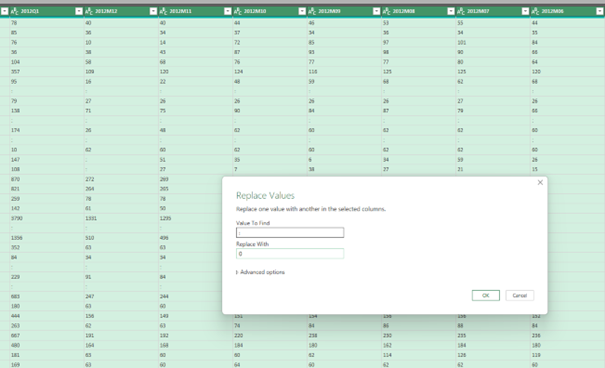605x368 pixels.
Task: Focus the Value To Find field
Action: point(290,233)
